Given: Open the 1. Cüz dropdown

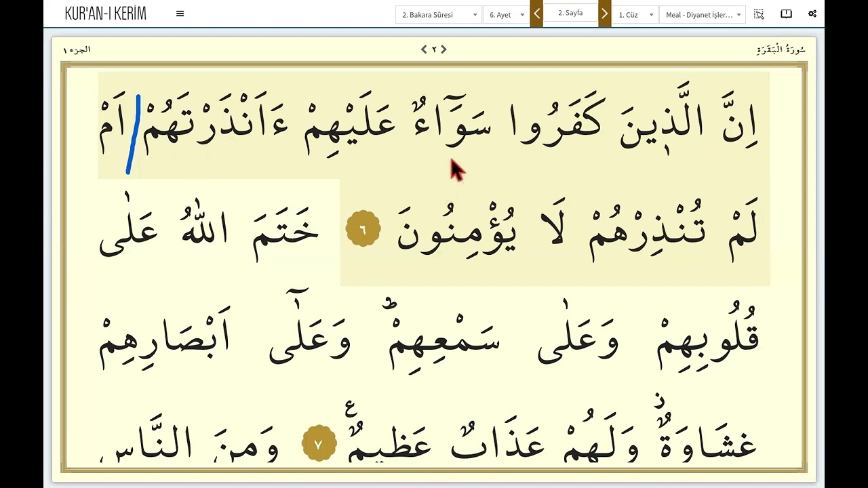Looking at the screenshot, I should 635,15.
